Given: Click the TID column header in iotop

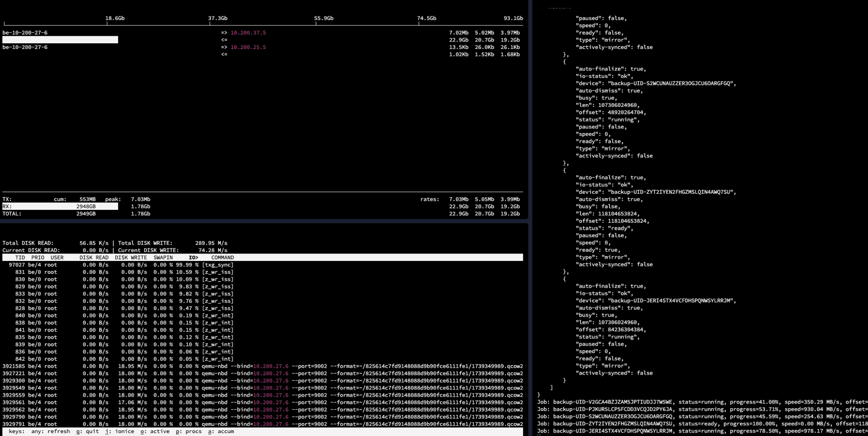Looking at the screenshot, I should pos(20,258).
